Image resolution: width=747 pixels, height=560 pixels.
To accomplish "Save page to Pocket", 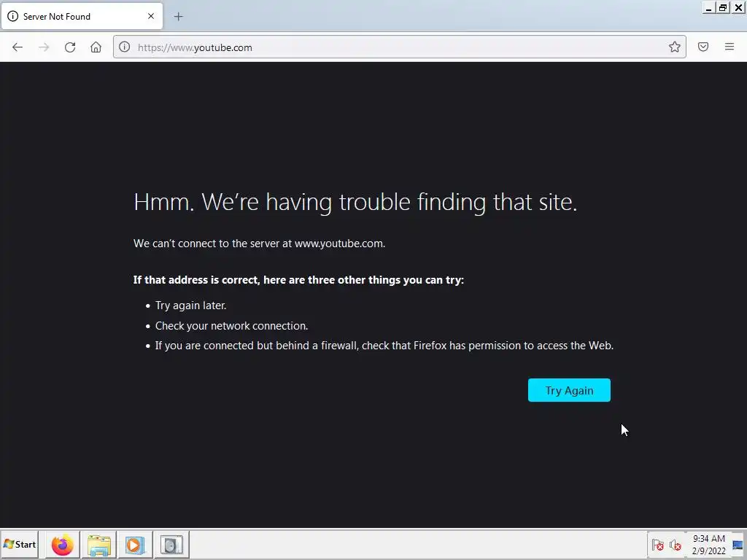I will point(703,47).
